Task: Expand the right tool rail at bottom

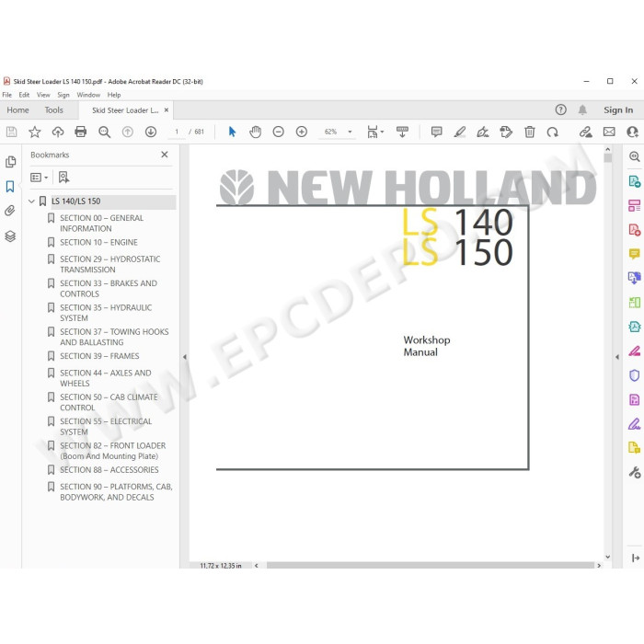Action: tap(636, 558)
